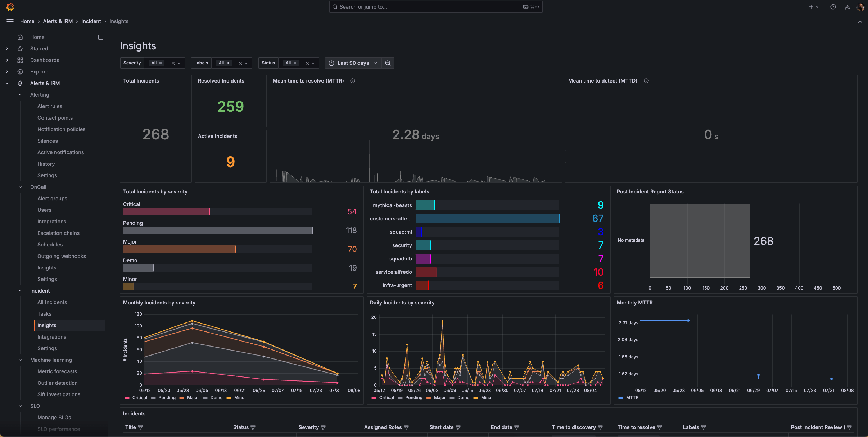Open the help menu question mark icon

coord(832,6)
